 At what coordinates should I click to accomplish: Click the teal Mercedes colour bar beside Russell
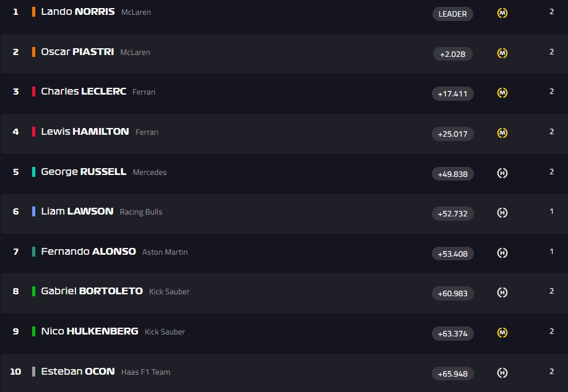[33, 172]
